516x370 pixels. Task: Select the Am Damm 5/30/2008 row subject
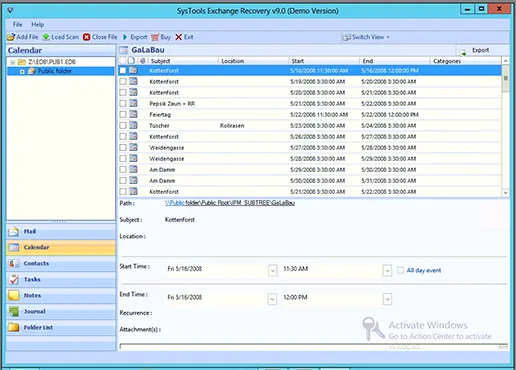point(162,181)
